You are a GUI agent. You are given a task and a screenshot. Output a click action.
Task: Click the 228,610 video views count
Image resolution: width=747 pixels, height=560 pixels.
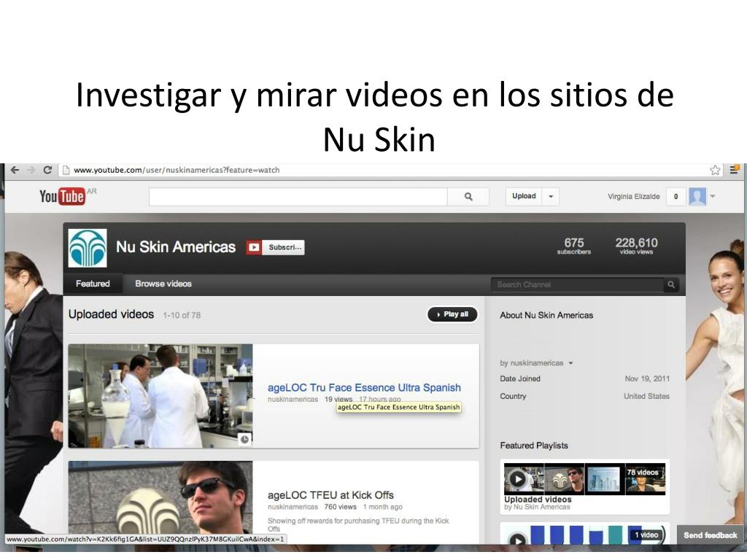click(636, 246)
